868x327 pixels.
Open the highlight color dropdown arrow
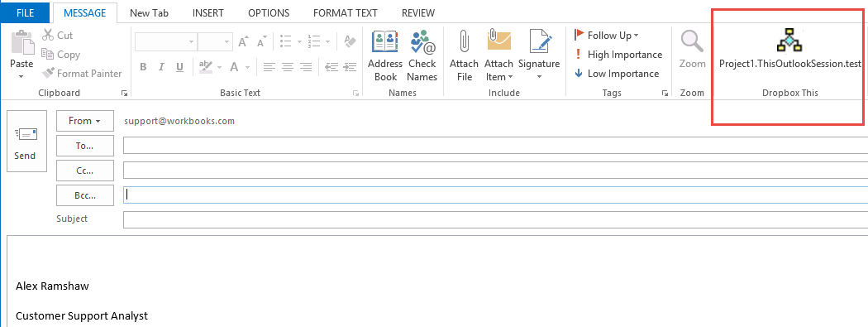(x=219, y=68)
